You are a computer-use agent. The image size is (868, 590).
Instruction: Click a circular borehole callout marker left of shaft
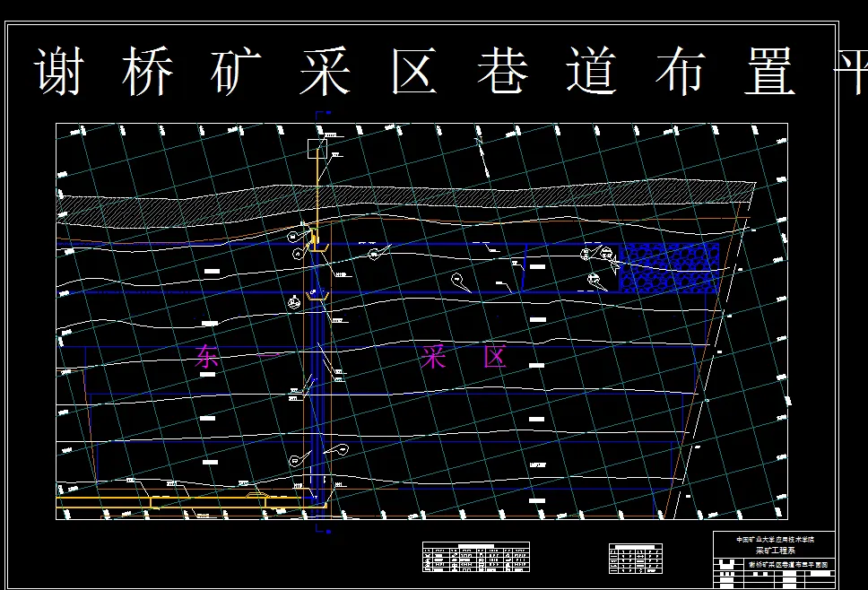[291, 238]
